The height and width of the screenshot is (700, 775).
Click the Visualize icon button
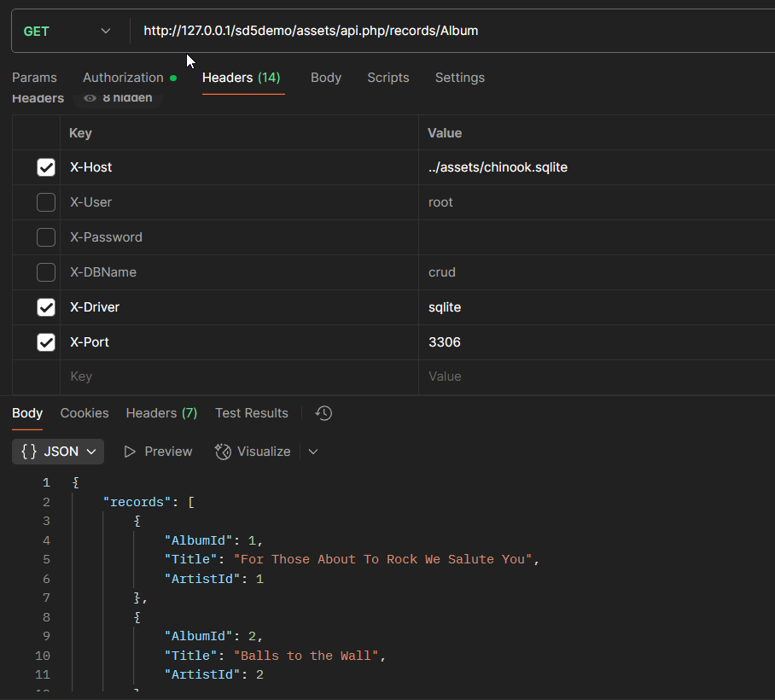[x=224, y=452]
